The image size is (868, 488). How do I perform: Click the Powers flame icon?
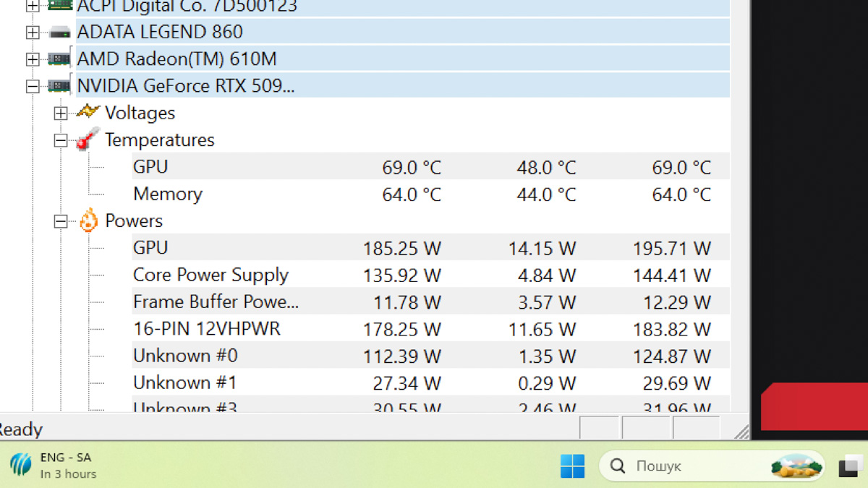[x=88, y=221]
